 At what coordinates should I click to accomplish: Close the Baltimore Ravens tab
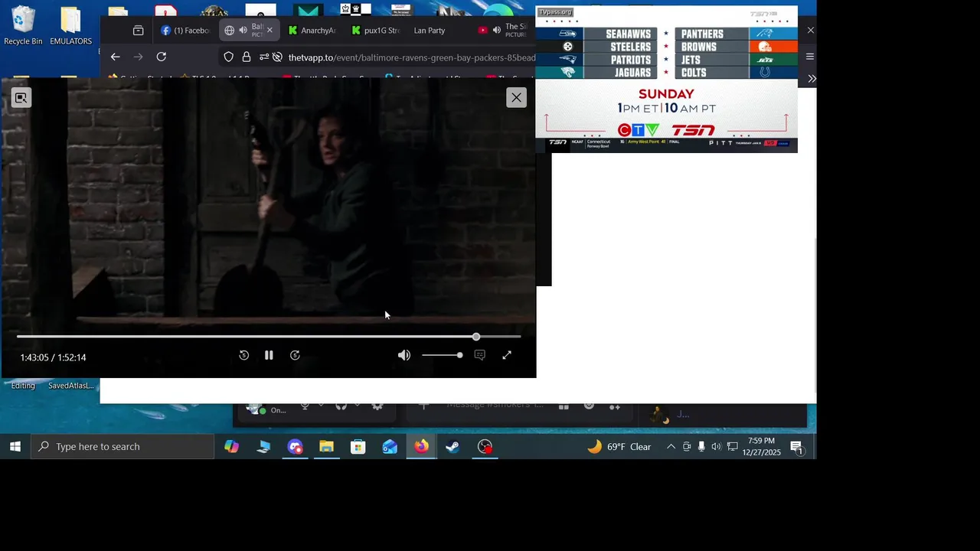[x=269, y=31]
